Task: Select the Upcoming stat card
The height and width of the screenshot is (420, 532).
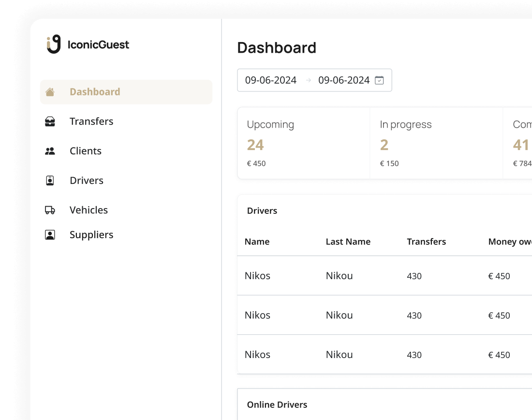Action: click(304, 143)
